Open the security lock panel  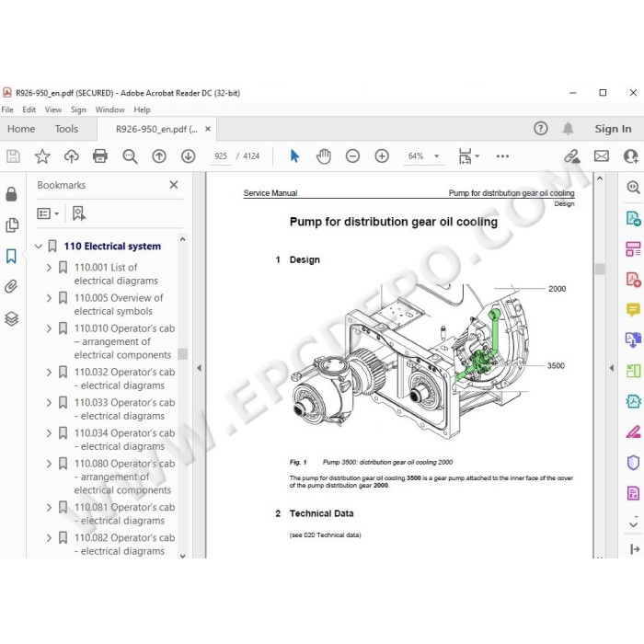pos(11,194)
